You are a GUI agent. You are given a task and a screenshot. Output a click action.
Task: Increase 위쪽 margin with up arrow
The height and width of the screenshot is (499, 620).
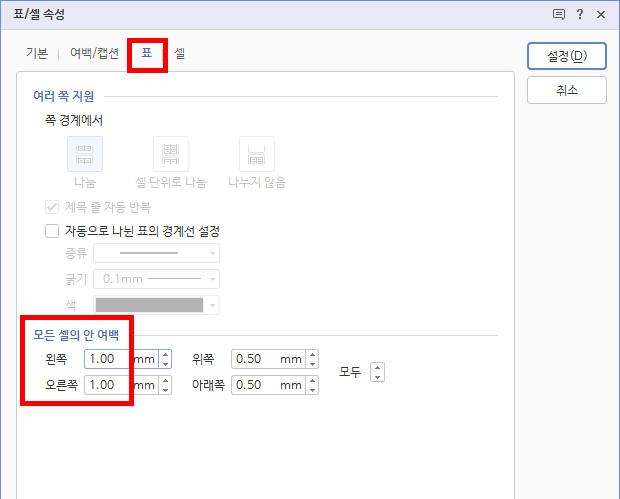pos(312,355)
